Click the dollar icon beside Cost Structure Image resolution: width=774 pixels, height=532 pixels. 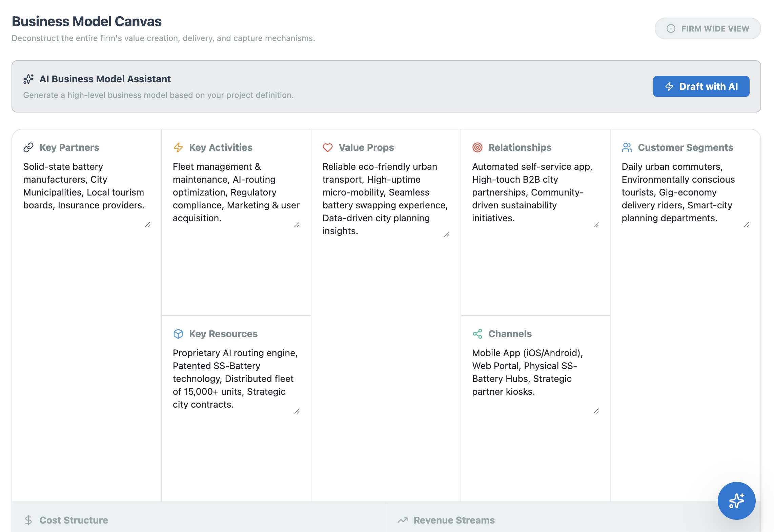click(28, 520)
